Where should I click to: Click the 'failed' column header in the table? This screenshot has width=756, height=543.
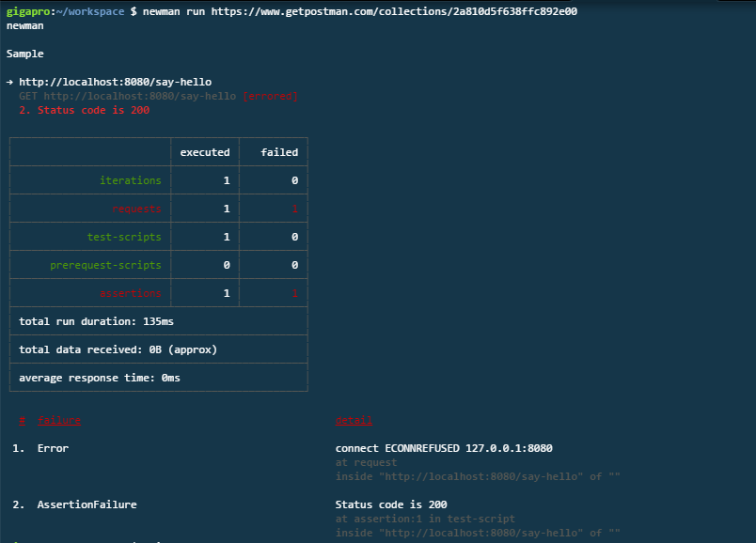tap(278, 152)
